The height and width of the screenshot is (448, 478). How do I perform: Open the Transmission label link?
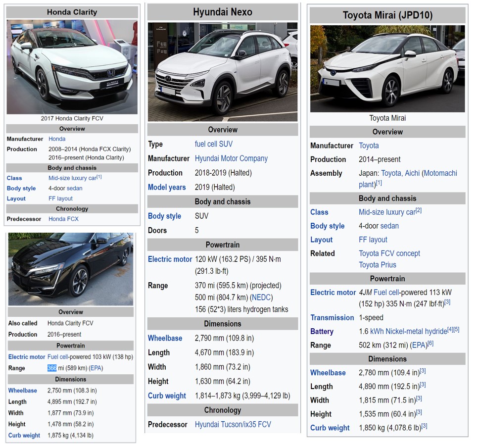332,318
